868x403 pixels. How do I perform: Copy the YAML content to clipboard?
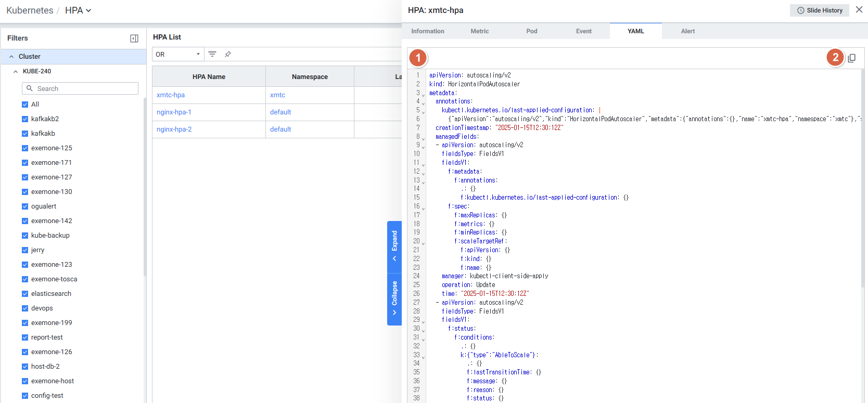(851, 58)
